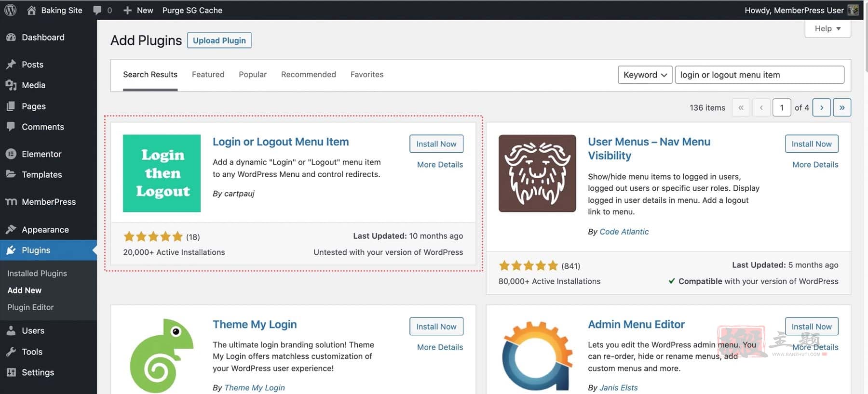Open the Tools wrench icon
The image size is (868, 394).
point(11,352)
